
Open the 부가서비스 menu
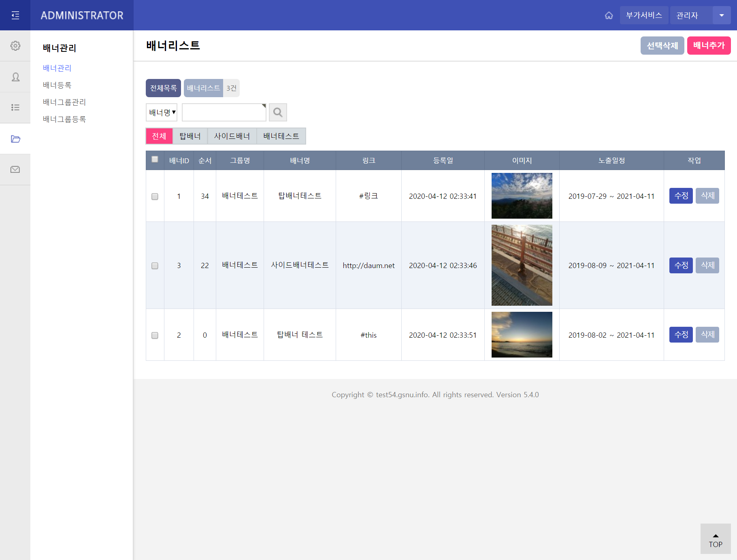point(644,15)
